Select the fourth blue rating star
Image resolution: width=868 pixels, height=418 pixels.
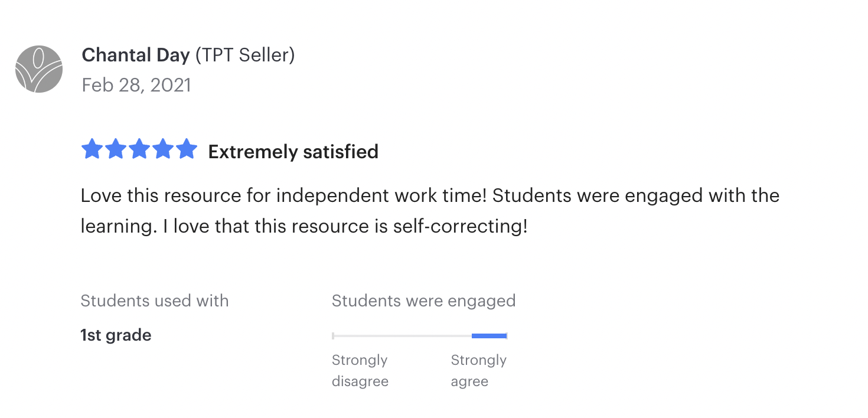click(163, 149)
